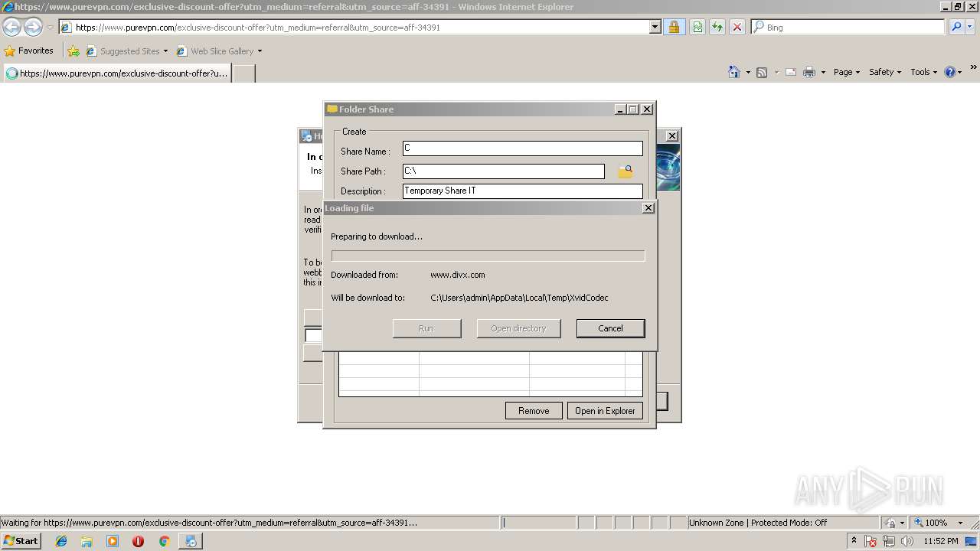Viewport: 980px width, 551px height.
Task: Select the purevpn.com browser tab
Action: pos(116,73)
